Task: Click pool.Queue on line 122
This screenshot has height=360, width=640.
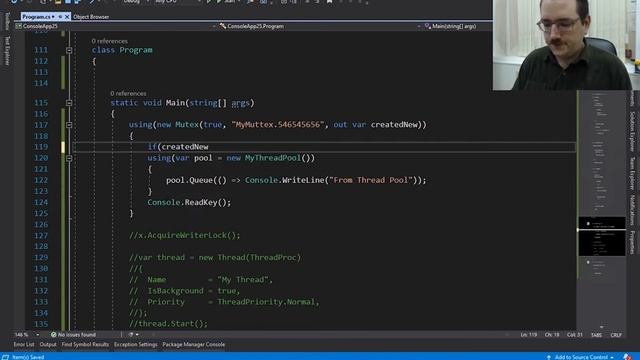Action: [189, 180]
